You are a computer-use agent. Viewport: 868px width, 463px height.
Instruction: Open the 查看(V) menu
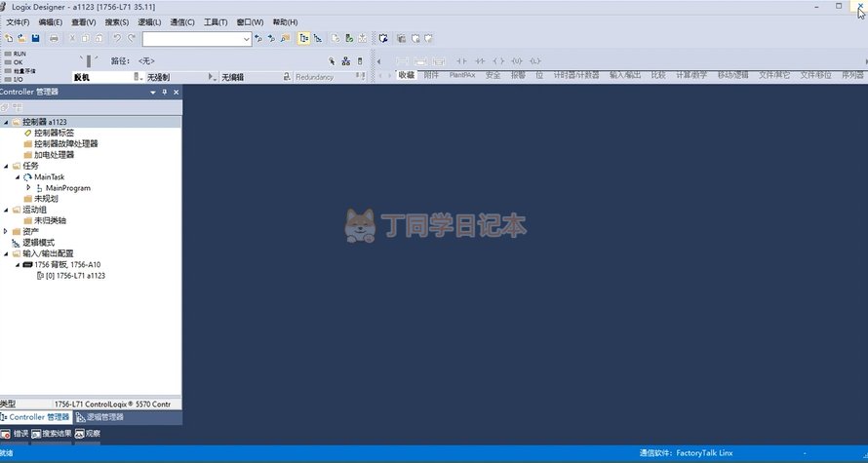point(84,22)
